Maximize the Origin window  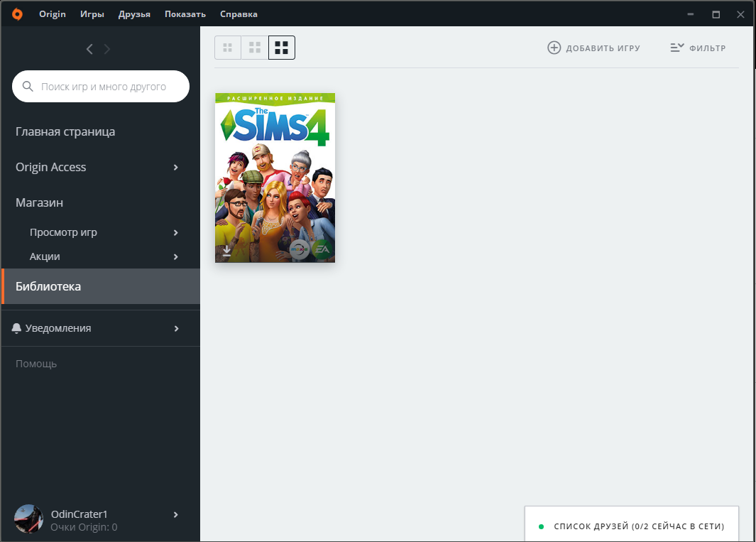[x=716, y=14]
